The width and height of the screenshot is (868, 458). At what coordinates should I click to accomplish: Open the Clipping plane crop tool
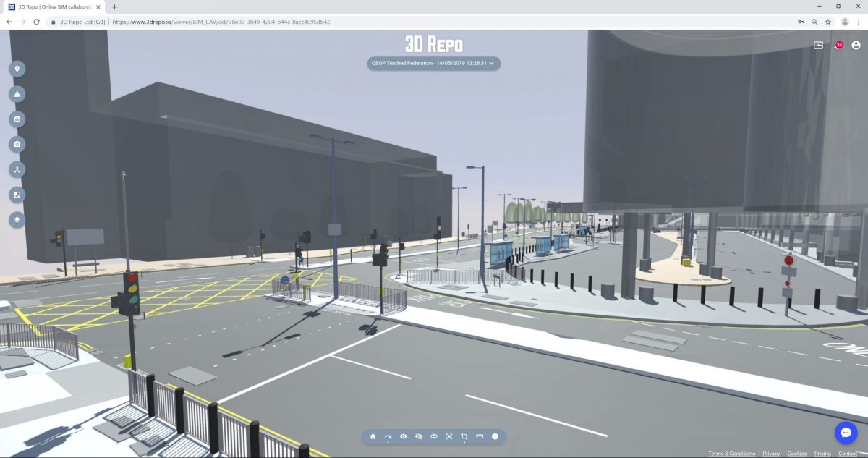click(x=464, y=436)
